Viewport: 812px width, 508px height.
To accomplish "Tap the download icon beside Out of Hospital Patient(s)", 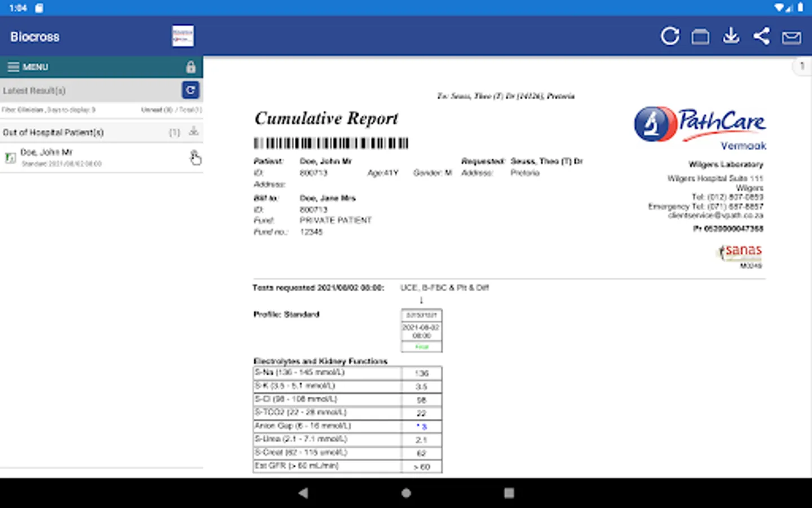I will click(193, 132).
